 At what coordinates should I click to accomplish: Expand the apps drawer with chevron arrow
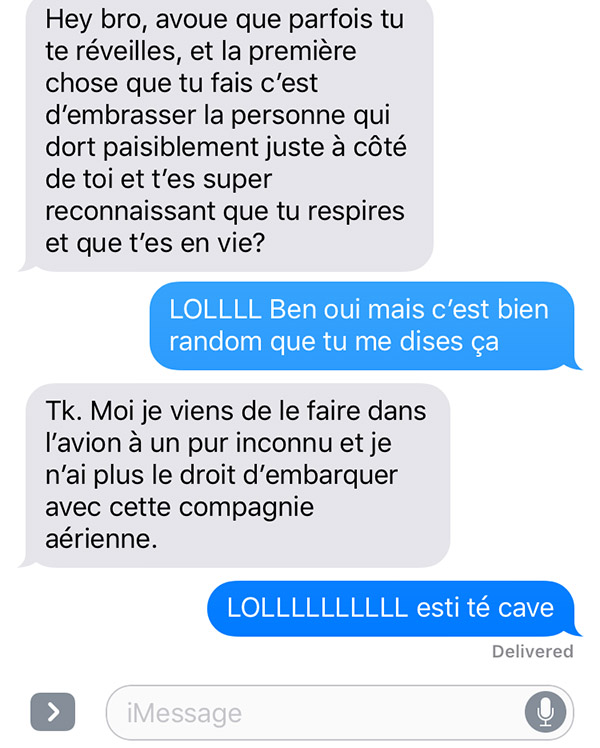pos(53,712)
